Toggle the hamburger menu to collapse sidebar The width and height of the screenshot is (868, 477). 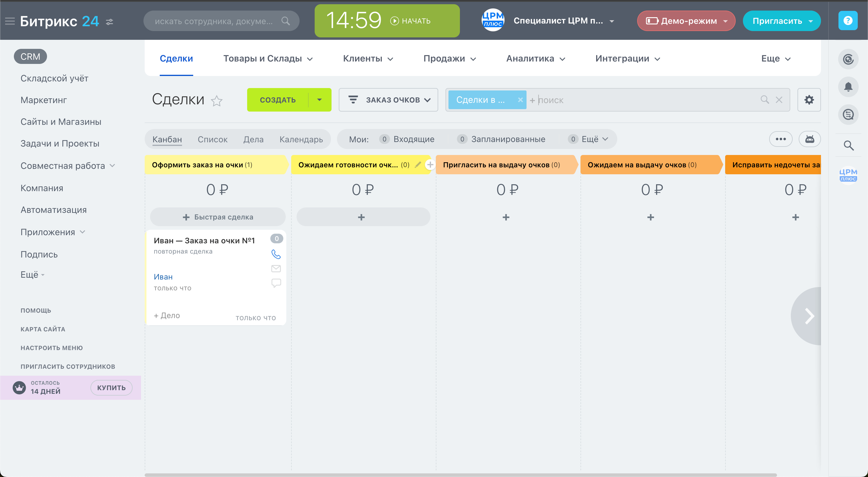(10, 21)
